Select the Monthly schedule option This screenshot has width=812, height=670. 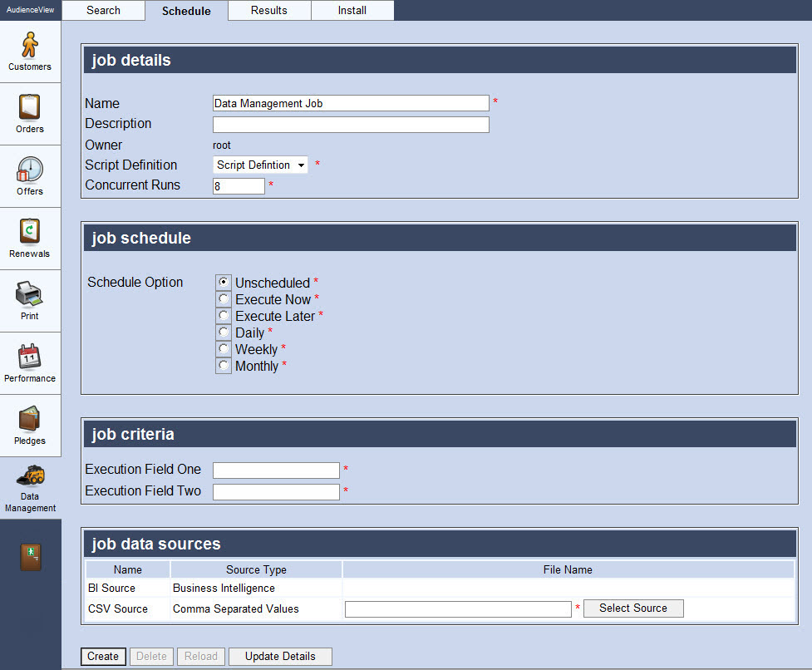[x=224, y=365]
